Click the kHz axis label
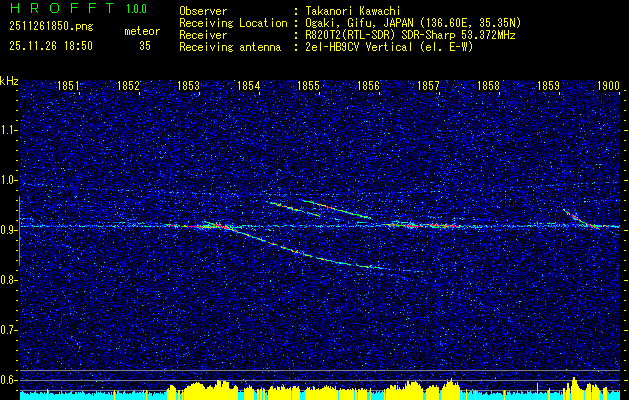The width and height of the screenshot is (629, 400). coord(9,81)
